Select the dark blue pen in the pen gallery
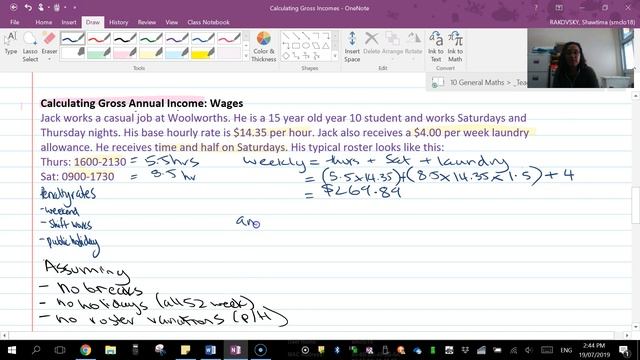 click(73, 39)
